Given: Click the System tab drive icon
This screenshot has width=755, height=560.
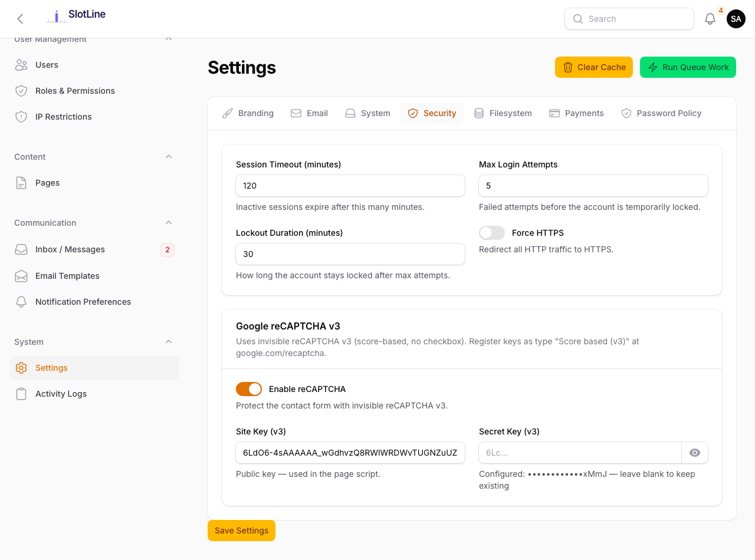Looking at the screenshot, I should click(x=350, y=113).
